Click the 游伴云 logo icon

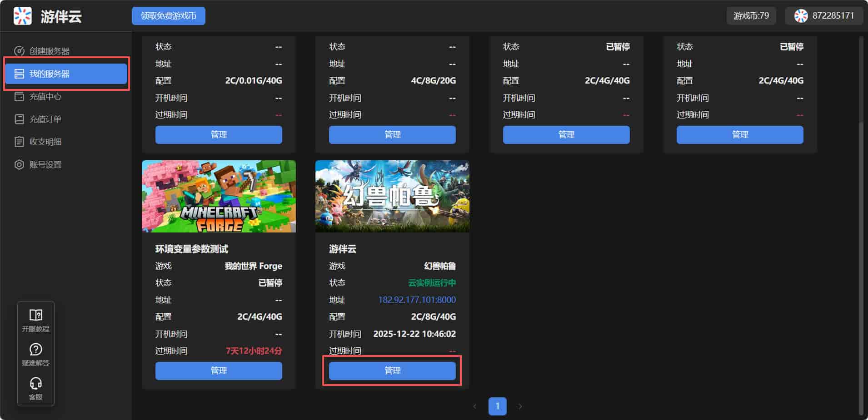[23, 16]
